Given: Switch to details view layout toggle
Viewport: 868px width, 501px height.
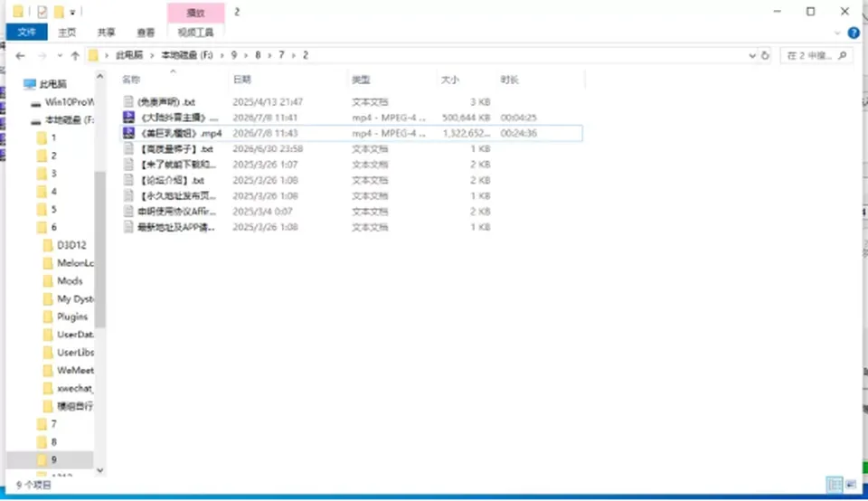Looking at the screenshot, I should pyautogui.click(x=835, y=485).
